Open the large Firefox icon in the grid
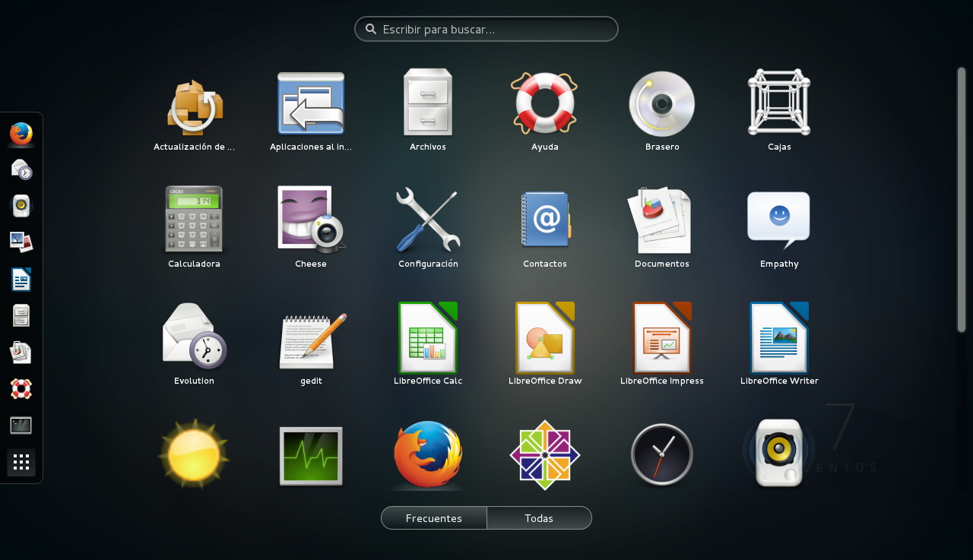Image resolution: width=973 pixels, height=560 pixels. [x=428, y=454]
